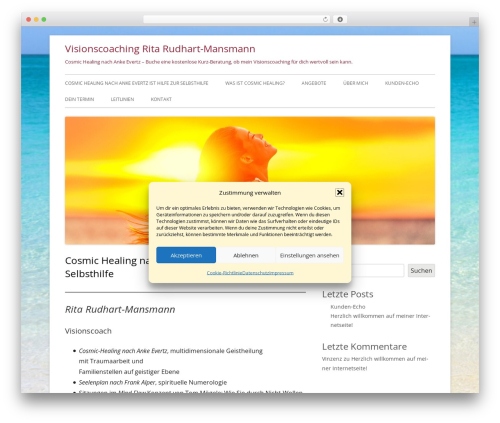Open Einstellungen ansehen in cookie dialog
Image resolution: width=500 pixels, height=423 pixels.
[309, 255]
